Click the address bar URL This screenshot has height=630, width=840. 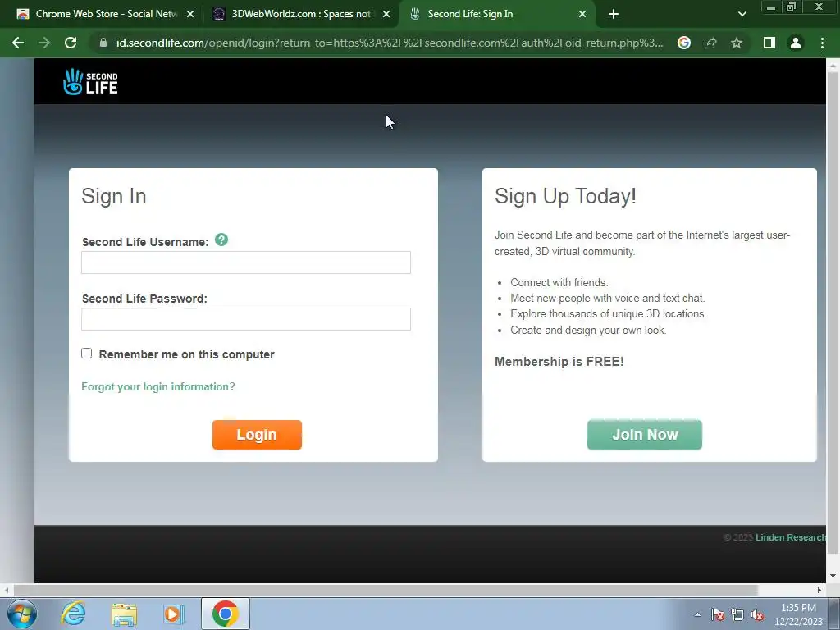pyautogui.click(x=390, y=43)
